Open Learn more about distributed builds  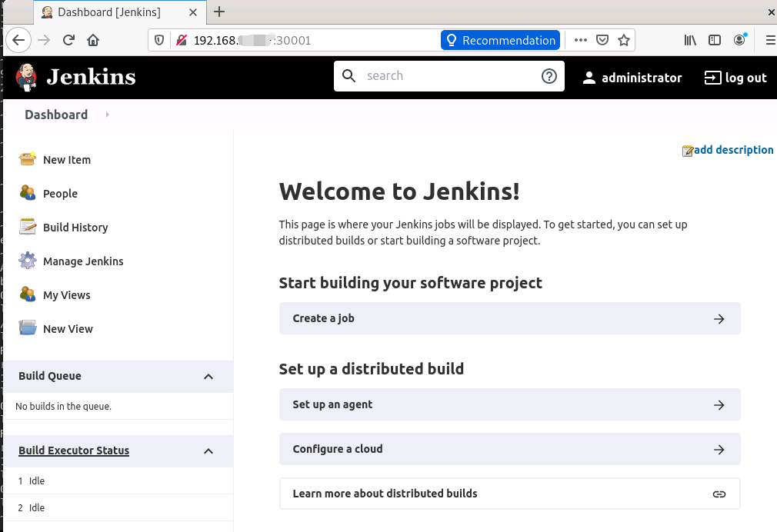point(509,494)
